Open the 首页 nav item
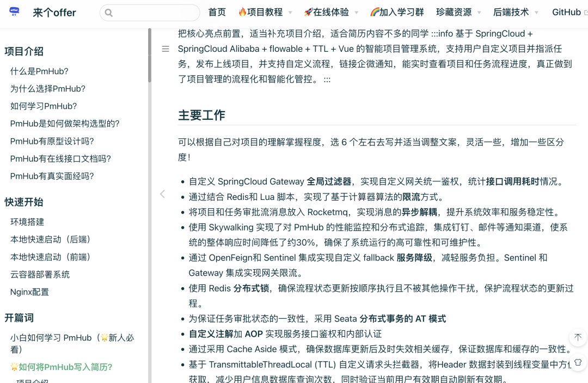The width and height of the screenshot is (588, 383). pos(217,13)
